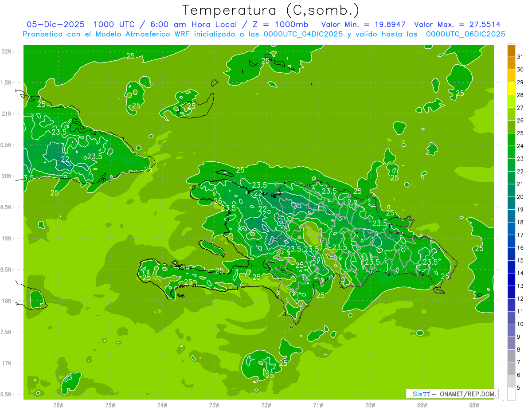The height and width of the screenshot is (411, 532).
Task: Click the '28' value on the color scale
Action: point(520,95)
